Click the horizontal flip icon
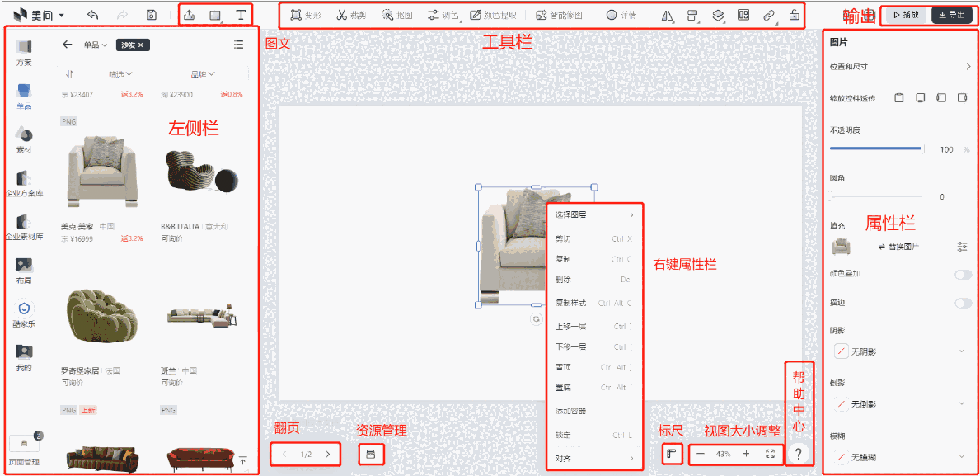The width and height of the screenshot is (980, 476). (666, 14)
